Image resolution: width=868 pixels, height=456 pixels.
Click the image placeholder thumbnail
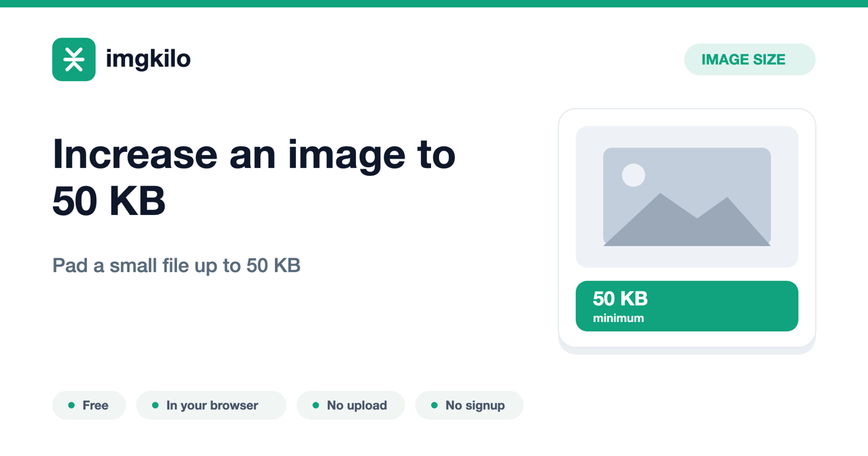686,197
